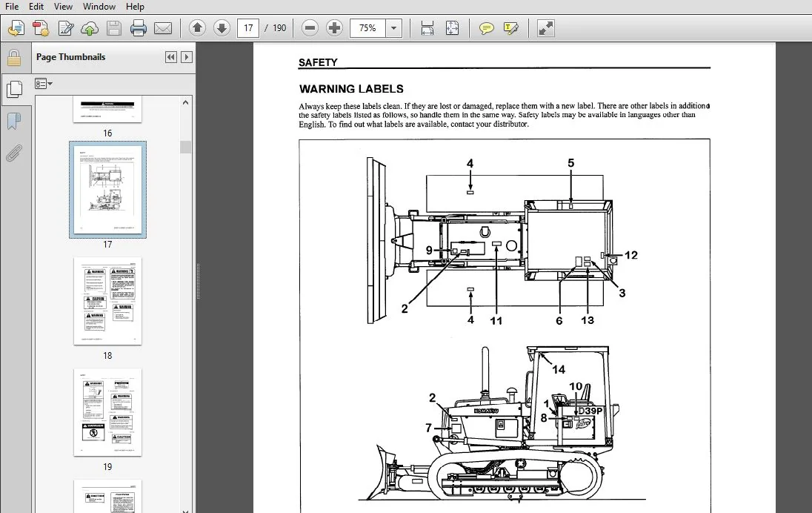
Task: Select the Page Thumbnails sidebar icon
Action: pyautogui.click(x=14, y=90)
